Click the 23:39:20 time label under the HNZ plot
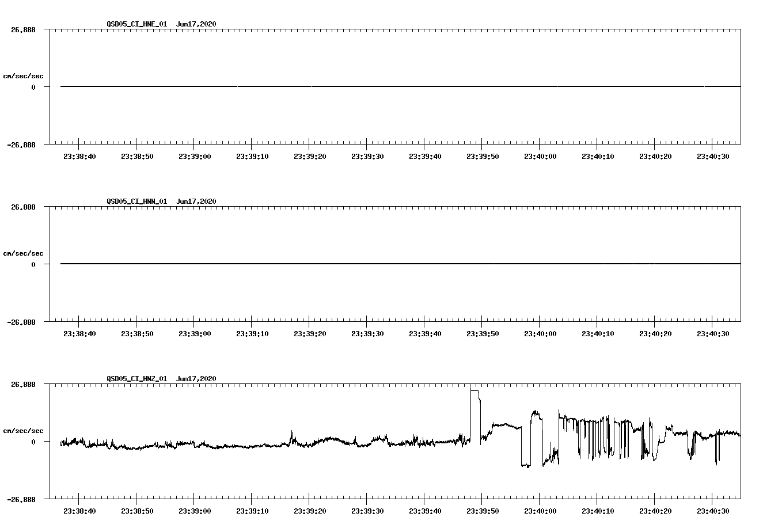Viewport: 782px width, 532px height. point(310,511)
